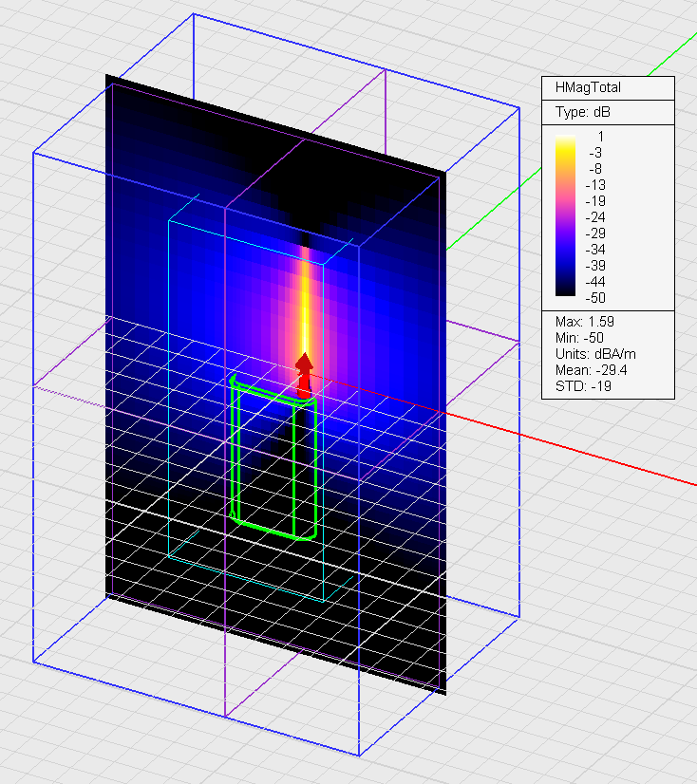Click the -50 value on the color scale
The width and height of the screenshot is (697, 784).
596,299
